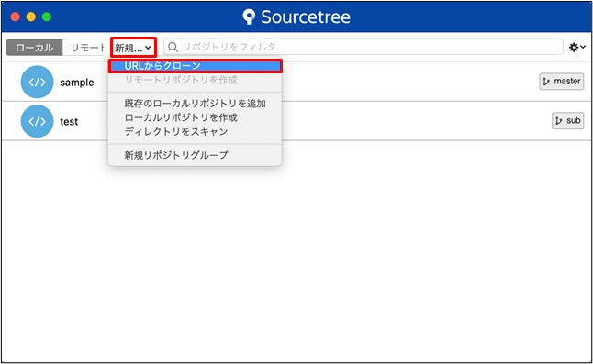The image size is (593, 364).
Task: Focus the リポジトリをフィルタ search field
Action: coord(364,47)
